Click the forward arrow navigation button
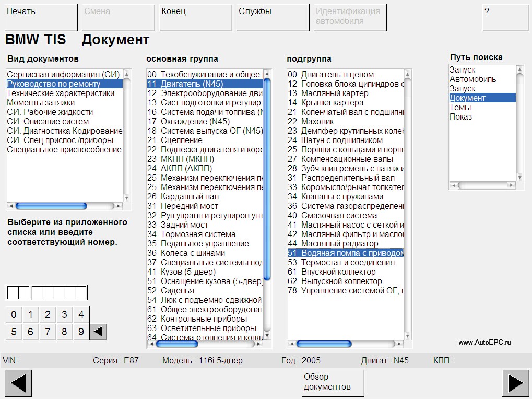532x400 pixels. (x=515, y=383)
